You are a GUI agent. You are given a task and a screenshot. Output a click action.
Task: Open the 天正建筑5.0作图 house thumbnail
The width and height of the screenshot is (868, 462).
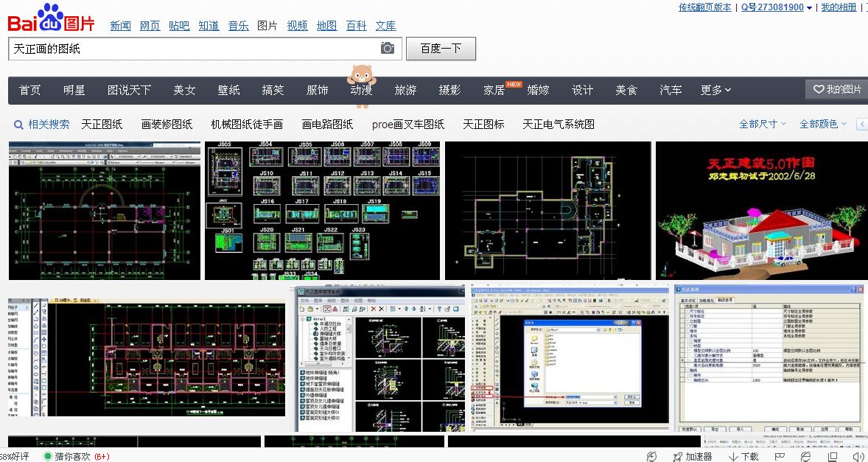[x=760, y=211]
